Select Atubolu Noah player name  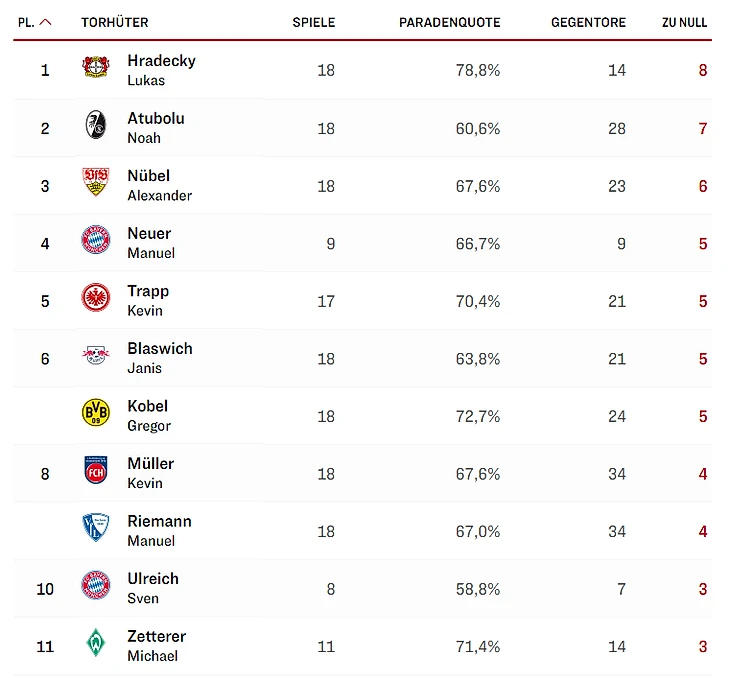click(155, 127)
